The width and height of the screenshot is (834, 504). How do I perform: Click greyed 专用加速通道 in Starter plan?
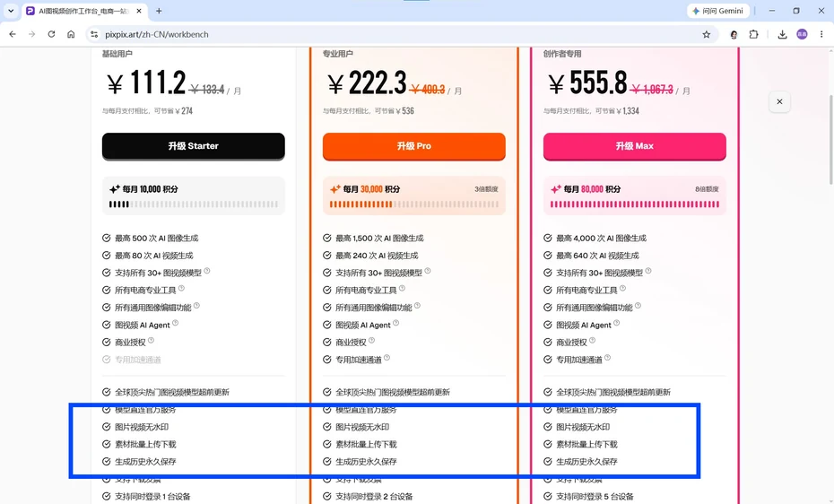(138, 360)
